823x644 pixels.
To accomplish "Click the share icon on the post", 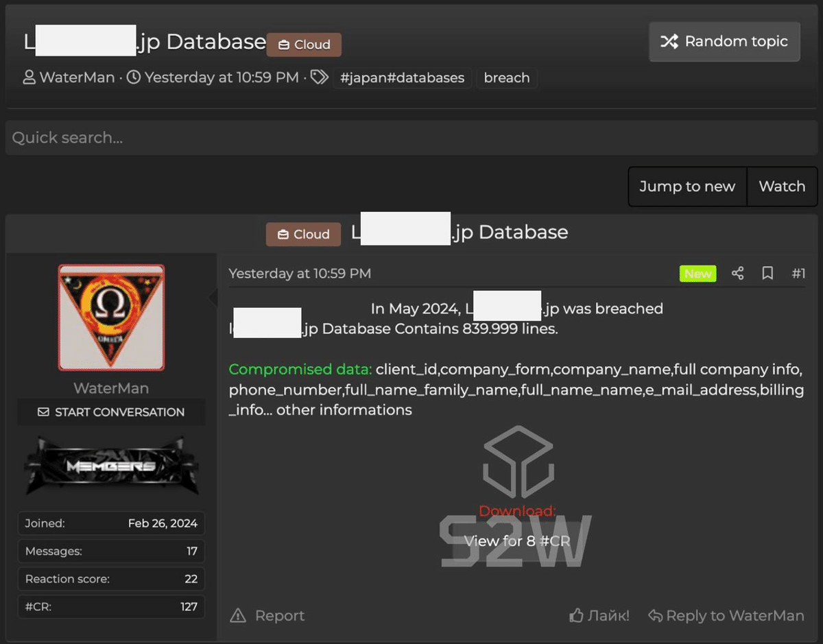I will coord(738,273).
